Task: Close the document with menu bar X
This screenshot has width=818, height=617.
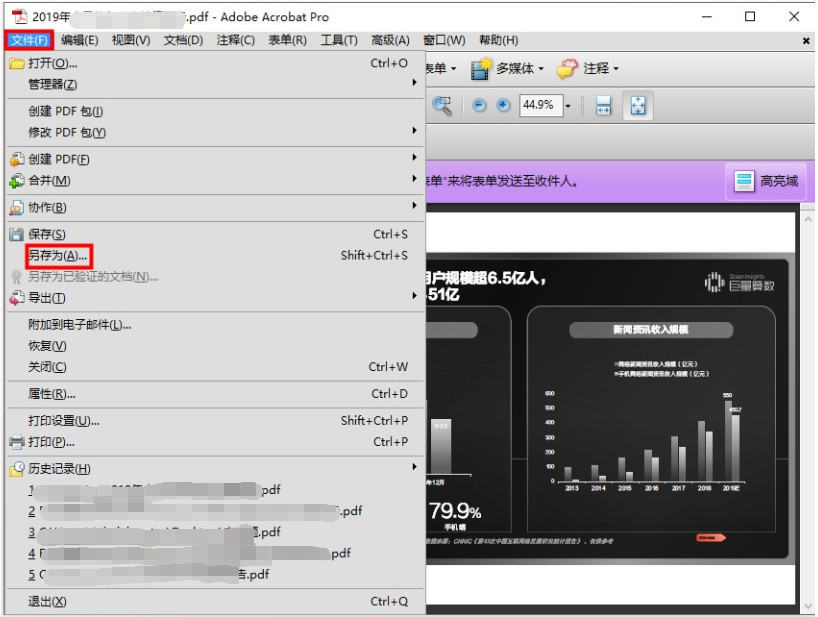Action: (805, 41)
